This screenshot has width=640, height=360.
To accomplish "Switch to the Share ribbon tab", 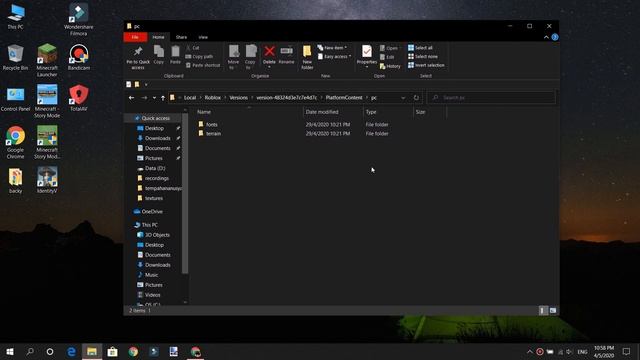I will [x=181, y=37].
